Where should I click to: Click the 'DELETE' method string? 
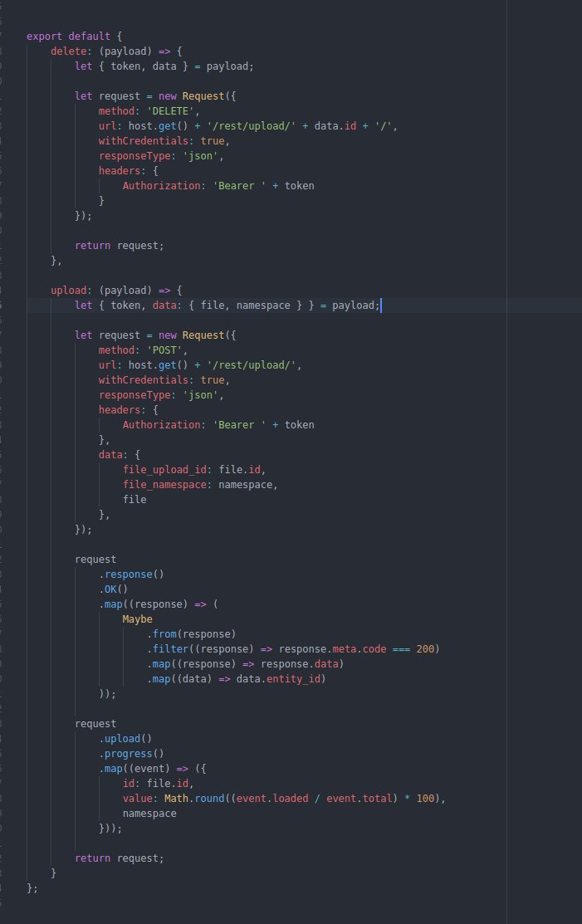click(170, 110)
